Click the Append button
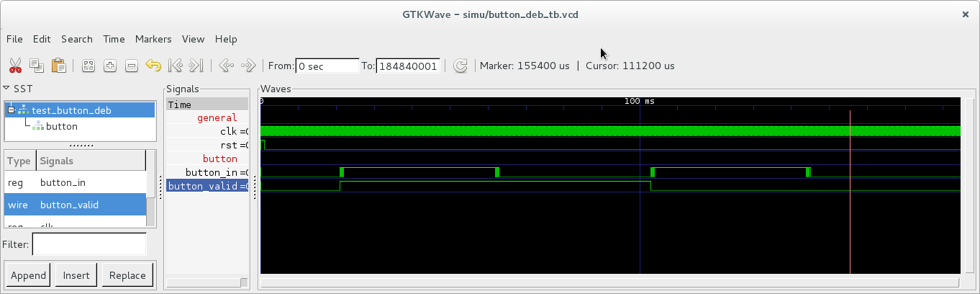This screenshot has height=294, width=980. 29,275
